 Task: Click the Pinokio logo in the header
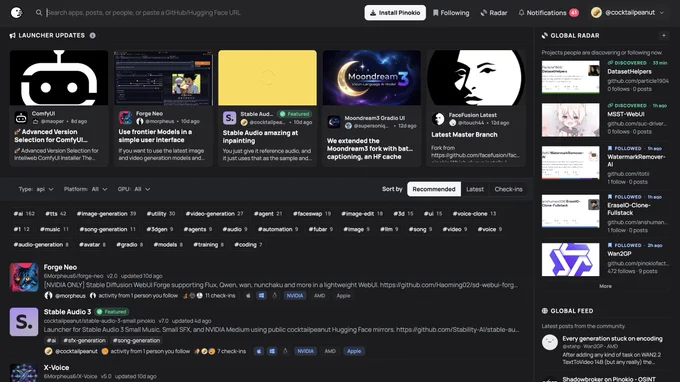pyautogui.click(x=16, y=13)
